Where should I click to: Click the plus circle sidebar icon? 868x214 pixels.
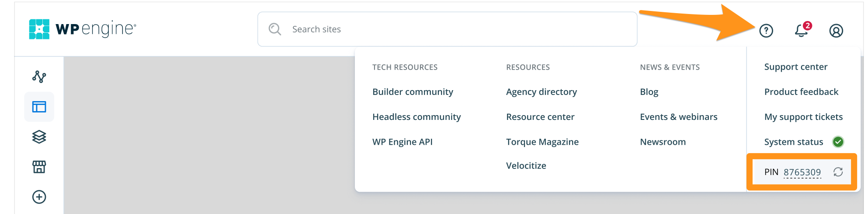(x=39, y=197)
